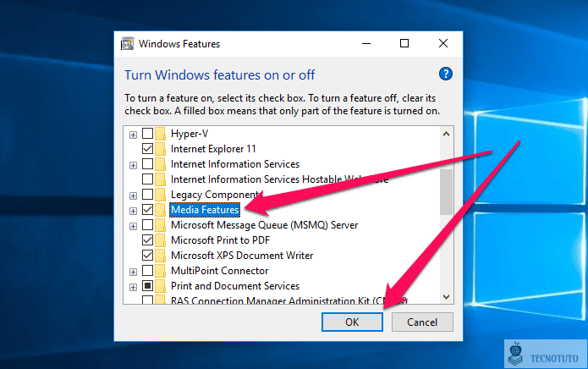The width and height of the screenshot is (588, 369).
Task: Click the Windows Features title bar icon
Action: [127, 43]
